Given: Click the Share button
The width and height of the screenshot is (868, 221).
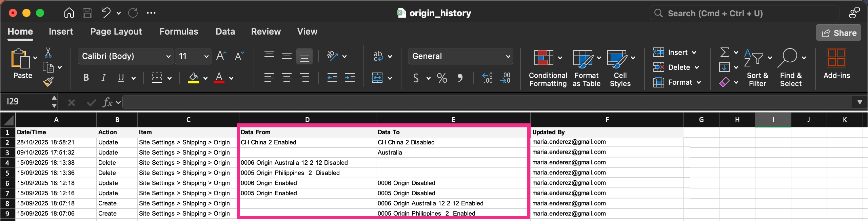Looking at the screenshot, I should (839, 33).
